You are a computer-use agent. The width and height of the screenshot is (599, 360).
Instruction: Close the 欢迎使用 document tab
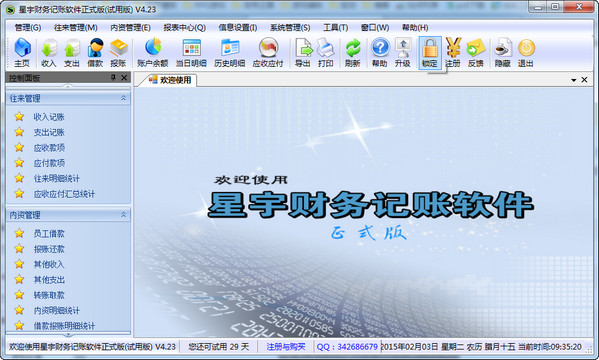click(x=584, y=79)
